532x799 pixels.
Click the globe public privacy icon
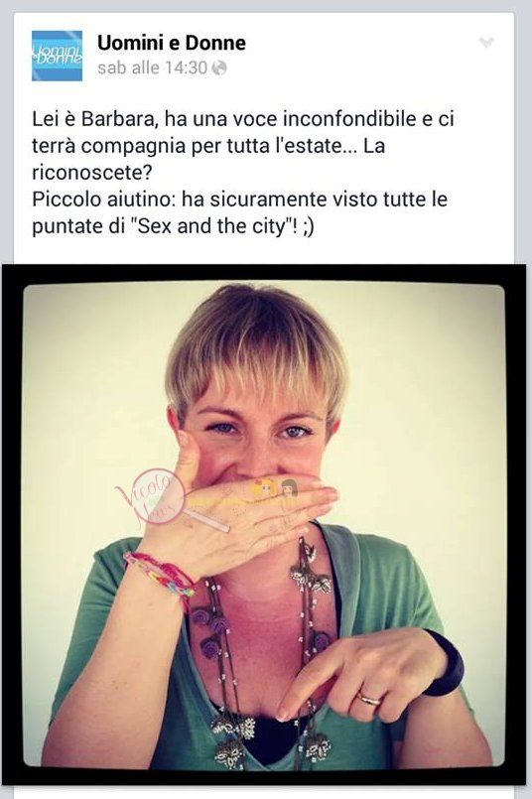[x=219, y=67]
